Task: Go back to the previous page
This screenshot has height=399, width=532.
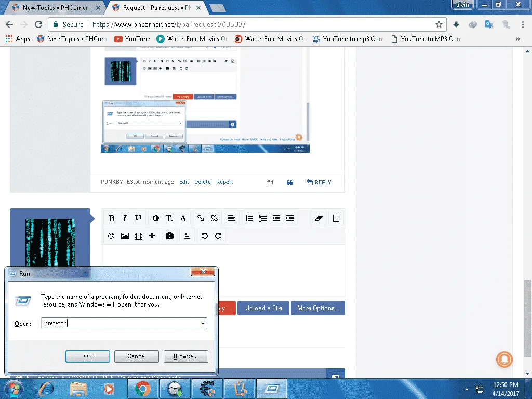Action: point(9,24)
